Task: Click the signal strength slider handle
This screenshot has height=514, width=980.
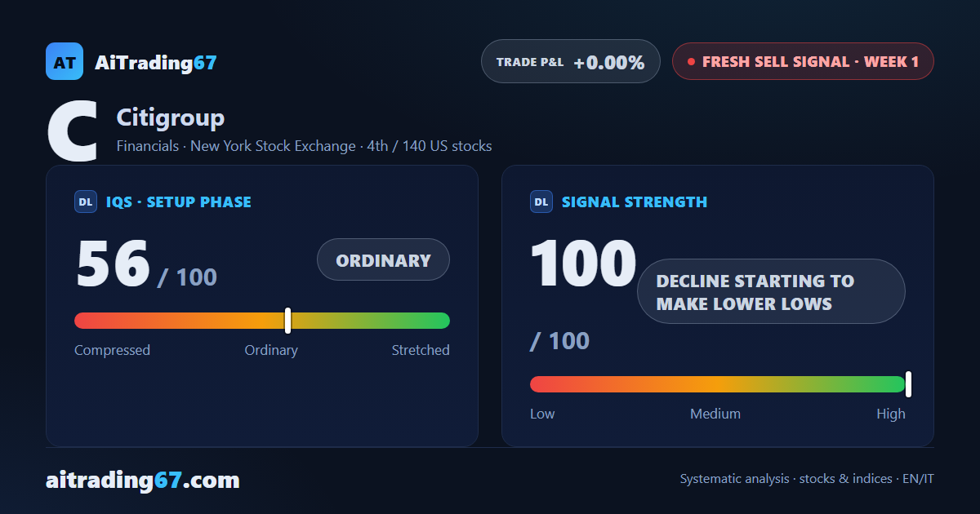Action: [908, 384]
